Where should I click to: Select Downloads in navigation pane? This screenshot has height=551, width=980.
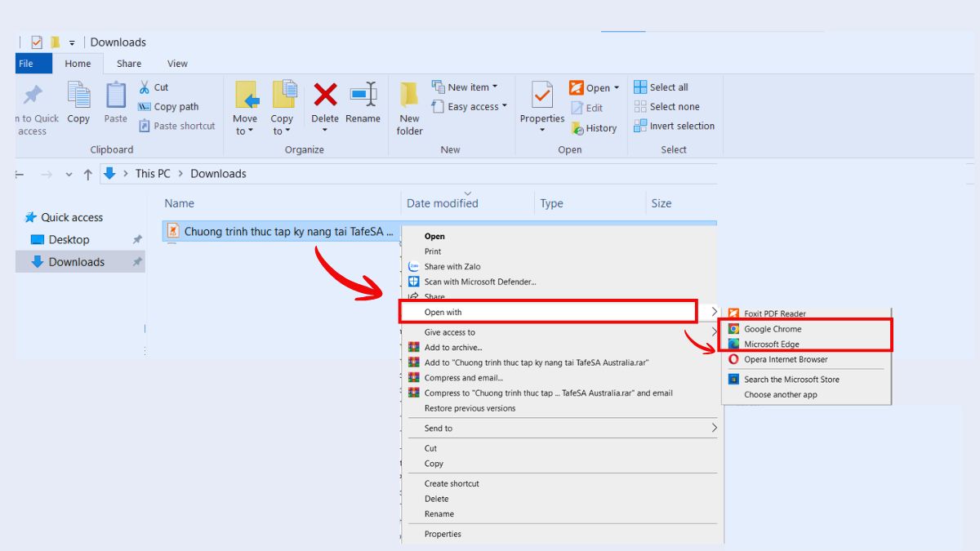point(81,262)
